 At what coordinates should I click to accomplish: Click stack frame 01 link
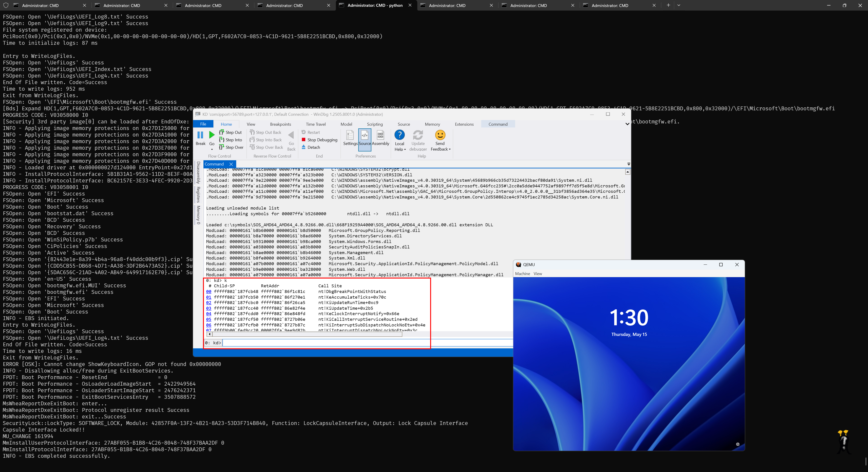(x=209, y=297)
